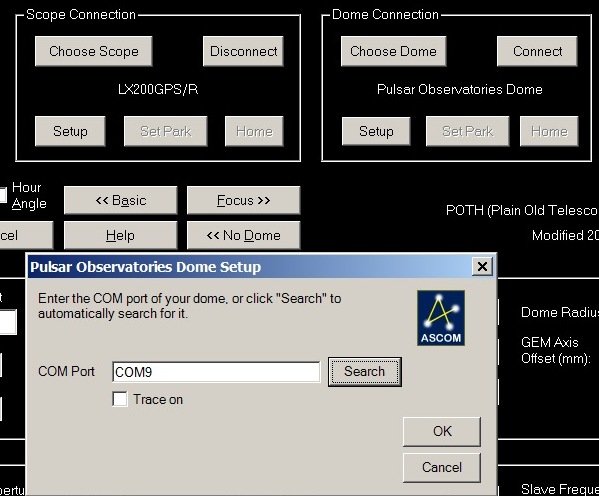Cancel the dome setup dialog
The image size is (599, 496).
[x=442, y=467]
